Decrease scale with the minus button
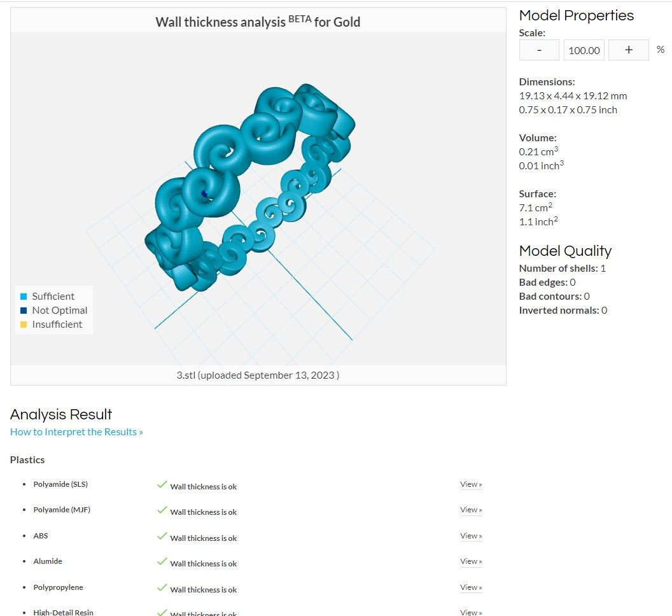 coord(539,50)
